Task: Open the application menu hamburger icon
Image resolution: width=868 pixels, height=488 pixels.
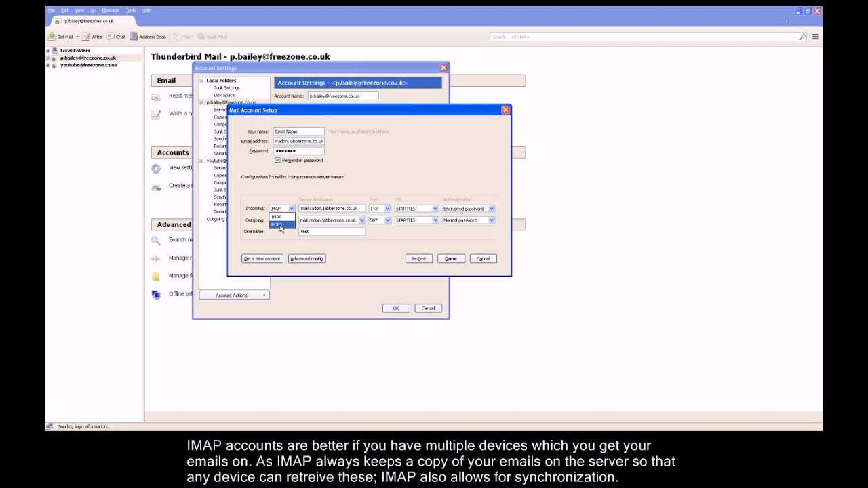Action: 816,37
